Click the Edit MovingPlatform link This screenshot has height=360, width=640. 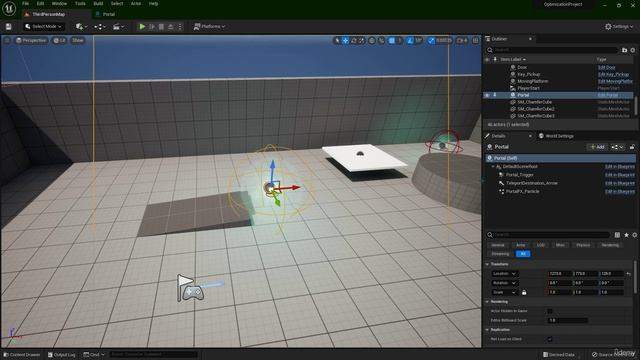tap(615, 81)
